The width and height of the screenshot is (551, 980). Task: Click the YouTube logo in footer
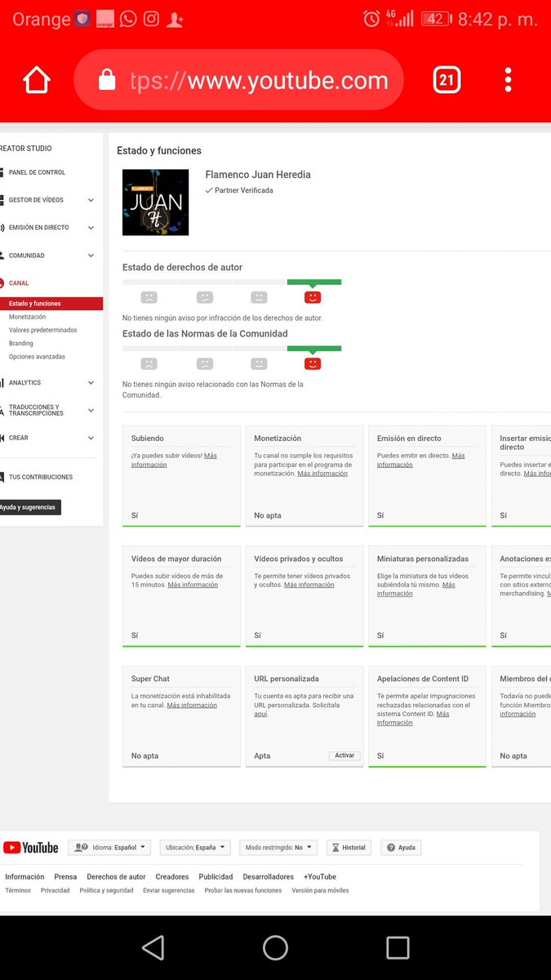click(31, 848)
